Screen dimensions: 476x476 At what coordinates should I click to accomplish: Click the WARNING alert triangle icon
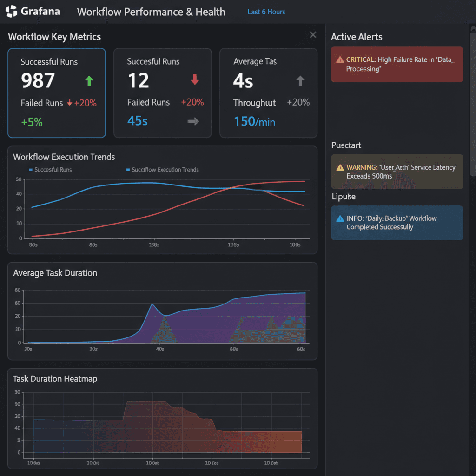coord(339,168)
